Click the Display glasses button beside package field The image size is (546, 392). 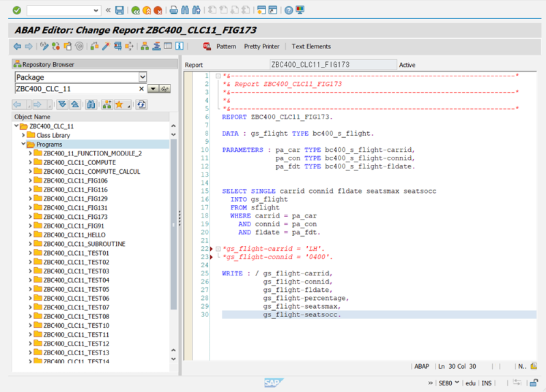tap(164, 89)
